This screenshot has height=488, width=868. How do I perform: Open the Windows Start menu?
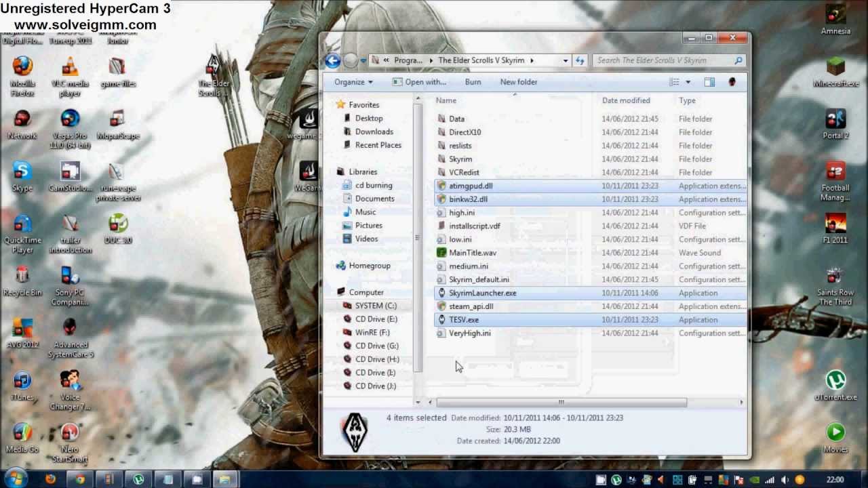pyautogui.click(x=15, y=479)
